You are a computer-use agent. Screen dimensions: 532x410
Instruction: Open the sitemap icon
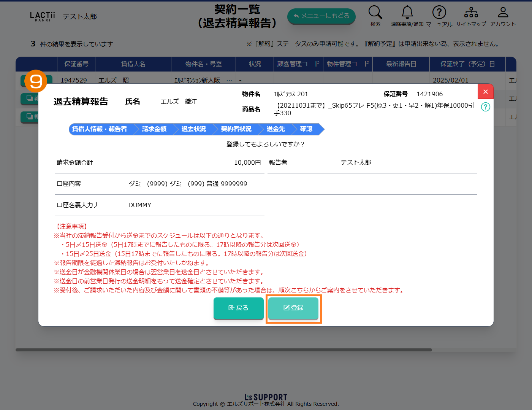(471, 13)
